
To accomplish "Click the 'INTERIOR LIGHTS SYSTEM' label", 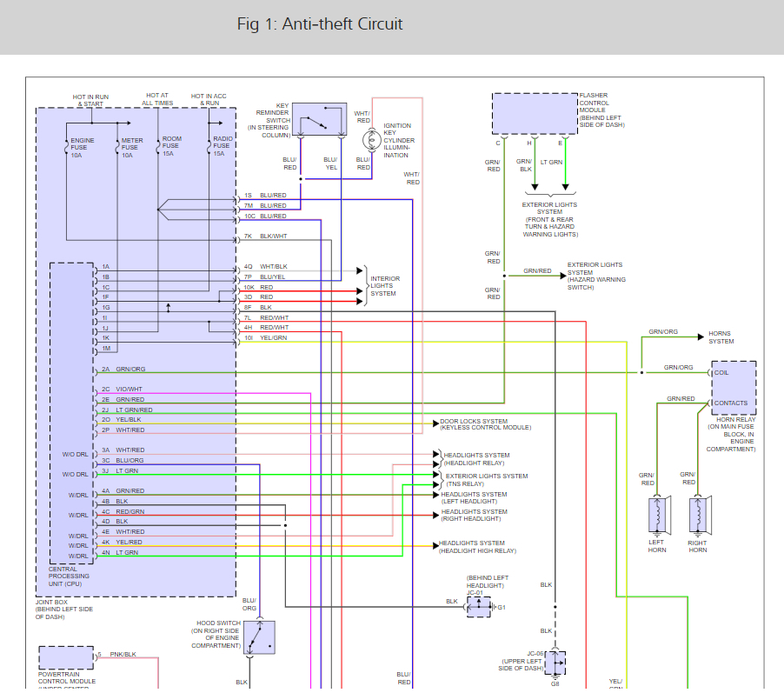I will pos(385,286).
